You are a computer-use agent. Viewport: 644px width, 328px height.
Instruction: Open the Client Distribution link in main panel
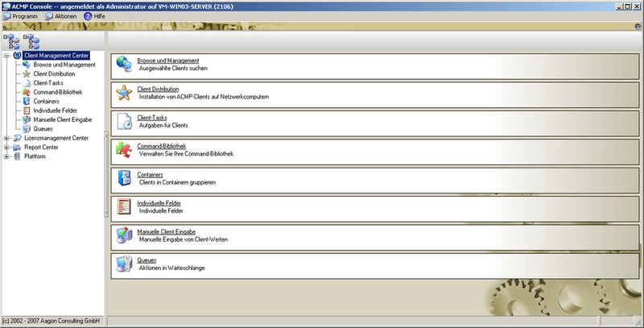tap(158, 89)
